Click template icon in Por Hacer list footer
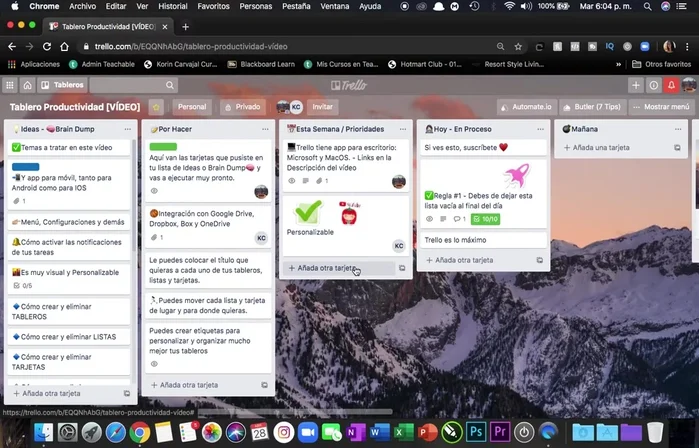This screenshot has height=448, width=699. (x=265, y=385)
